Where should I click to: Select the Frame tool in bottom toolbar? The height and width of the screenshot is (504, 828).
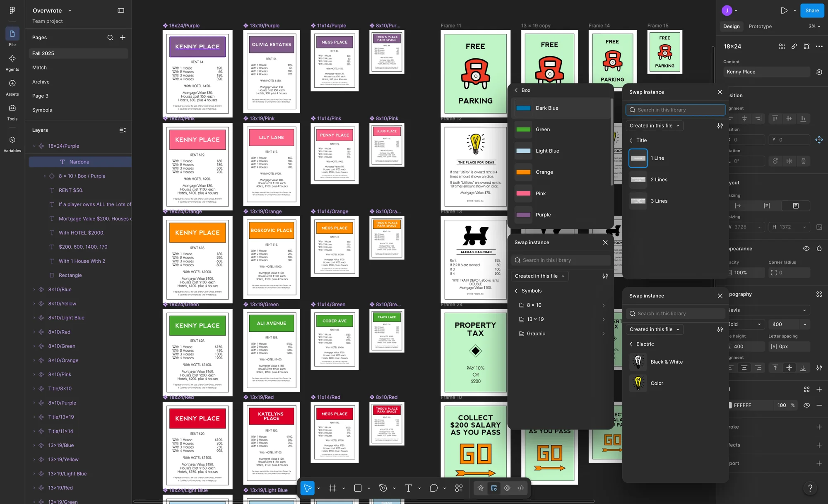(332, 488)
